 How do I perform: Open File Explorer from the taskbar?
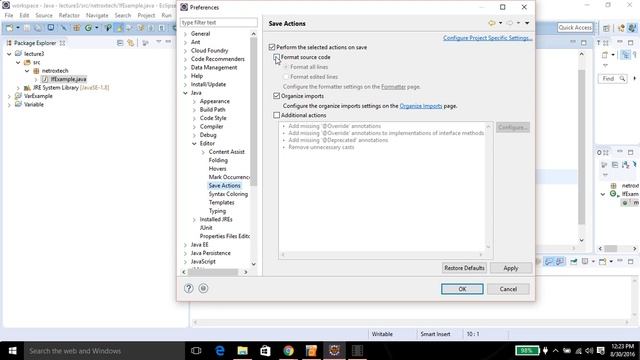[x=242, y=351]
